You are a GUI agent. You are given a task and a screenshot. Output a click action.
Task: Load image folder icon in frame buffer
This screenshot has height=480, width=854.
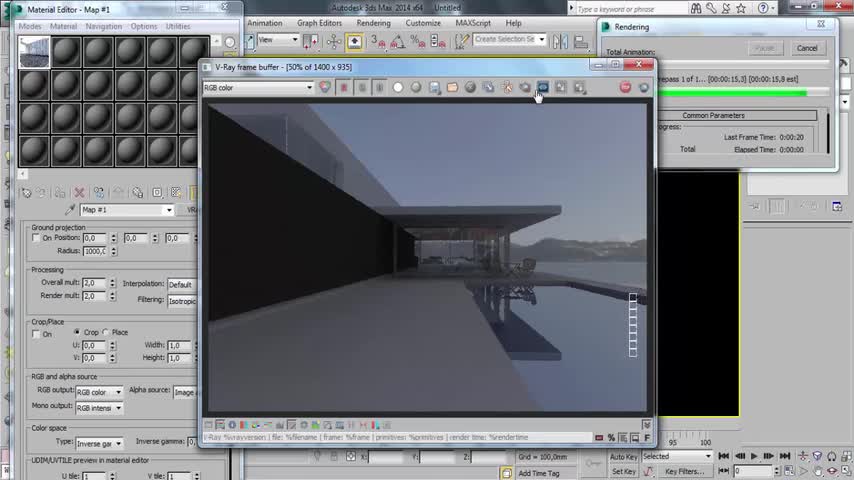452,87
